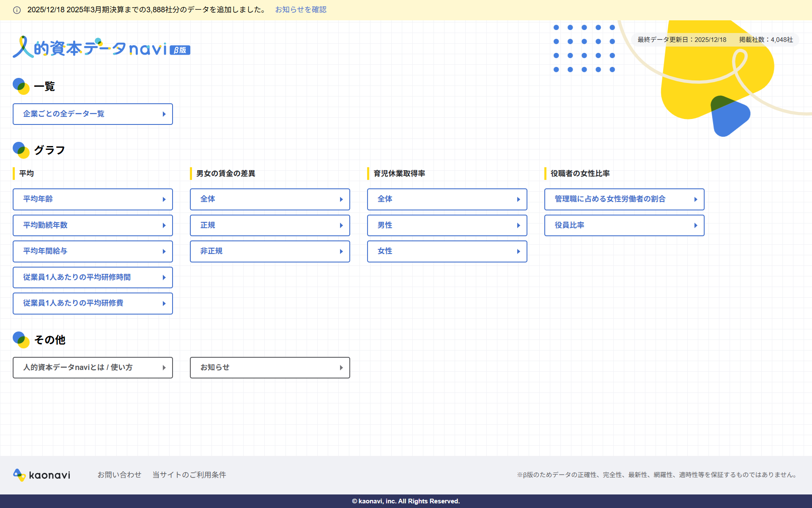Click arrow icon on お知らせ button

(341, 368)
